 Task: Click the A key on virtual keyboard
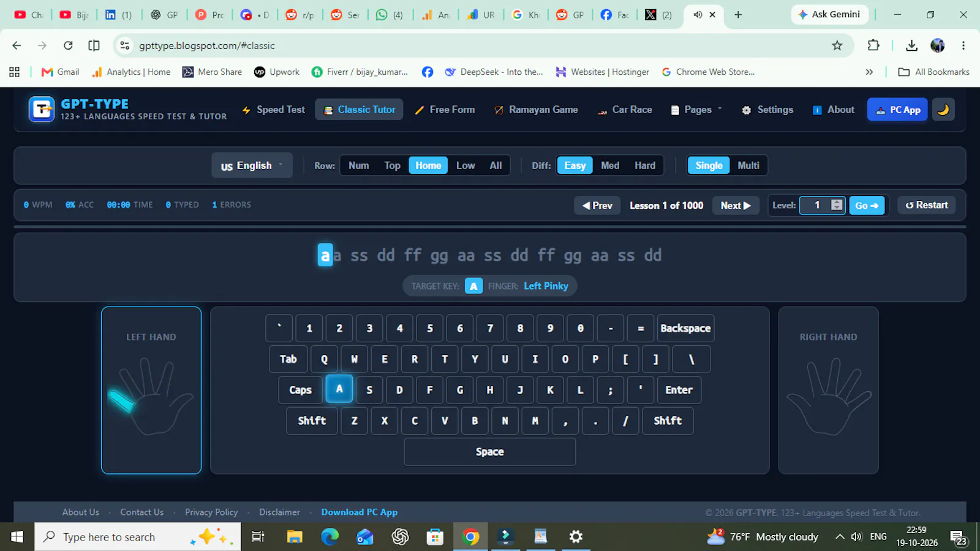(339, 389)
